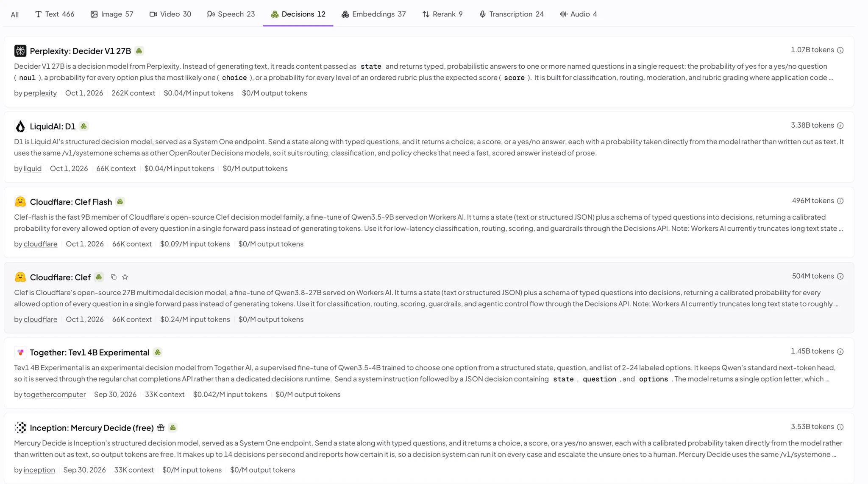Switch to the Rerank 9 tab

point(442,14)
